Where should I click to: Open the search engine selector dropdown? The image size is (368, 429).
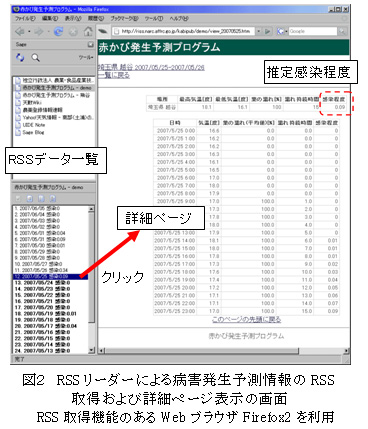click(282, 31)
